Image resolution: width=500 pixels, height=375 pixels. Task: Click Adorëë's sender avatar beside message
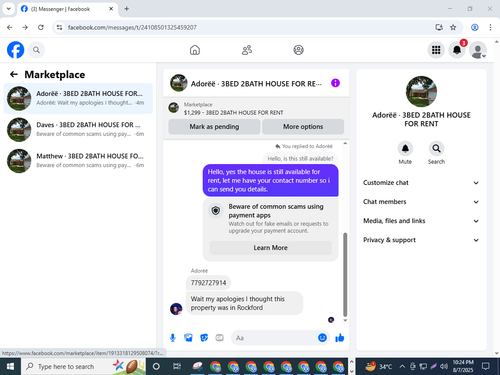pyautogui.click(x=176, y=309)
